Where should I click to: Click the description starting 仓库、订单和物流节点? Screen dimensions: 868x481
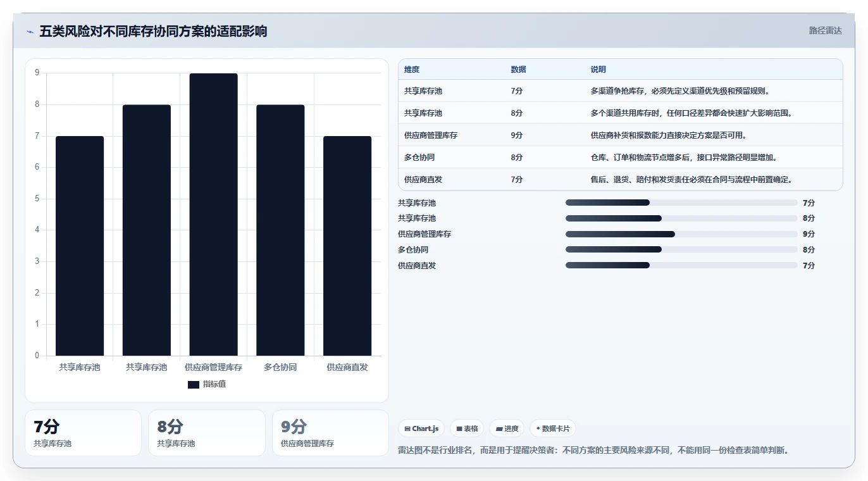(684, 158)
